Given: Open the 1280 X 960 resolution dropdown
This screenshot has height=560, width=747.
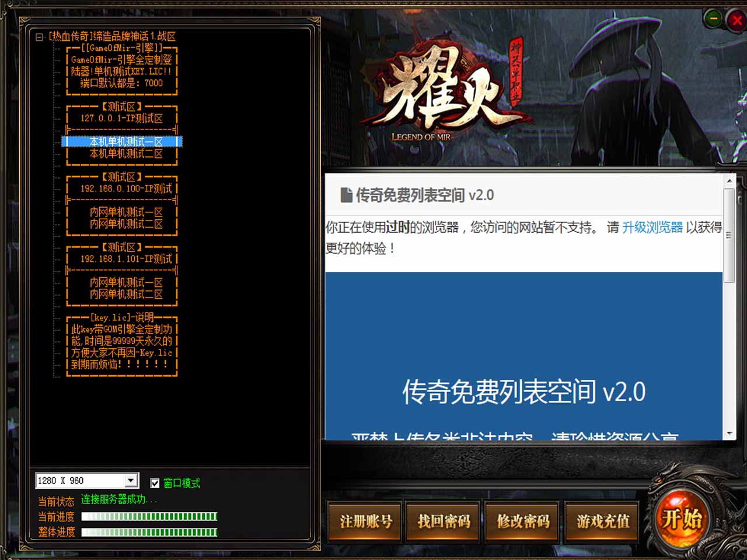Looking at the screenshot, I should 131,481.
